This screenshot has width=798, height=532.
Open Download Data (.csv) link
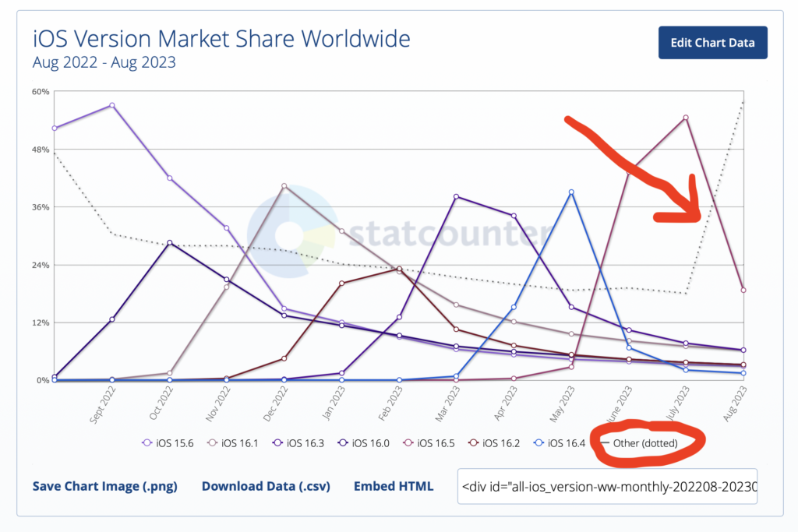pos(266,486)
